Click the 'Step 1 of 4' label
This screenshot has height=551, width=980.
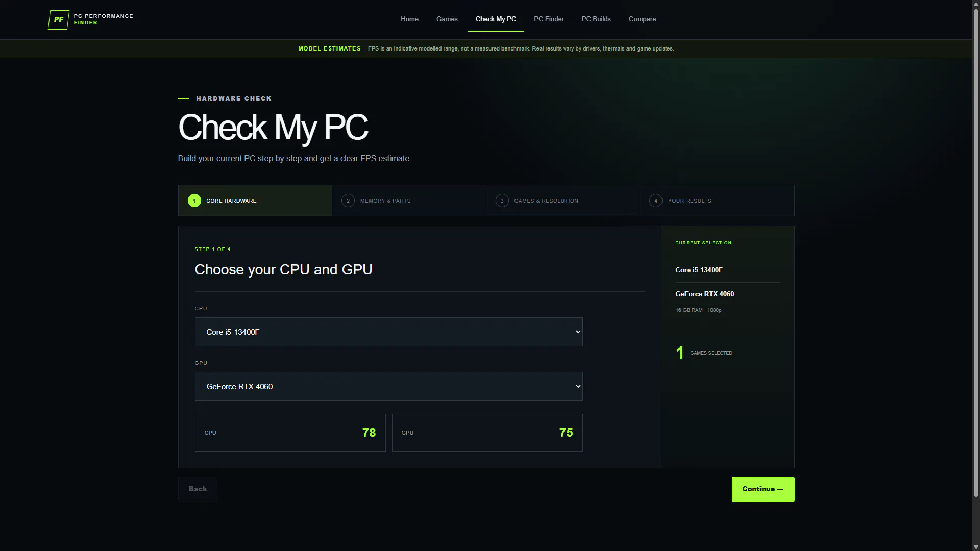point(212,249)
